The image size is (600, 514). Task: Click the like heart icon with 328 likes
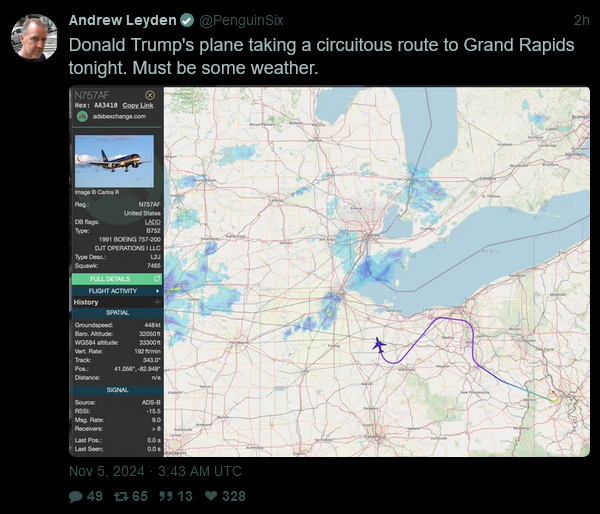click(x=211, y=496)
